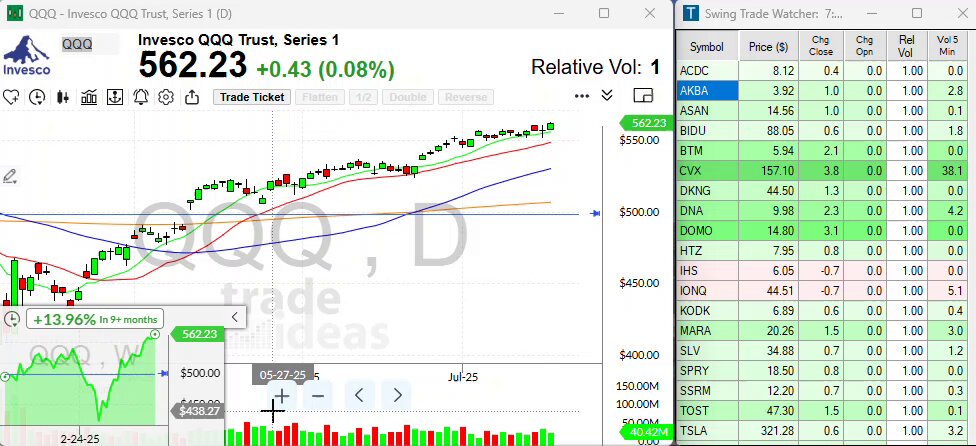
Task: Sort by the Chg Close column header
Action: (x=821, y=47)
